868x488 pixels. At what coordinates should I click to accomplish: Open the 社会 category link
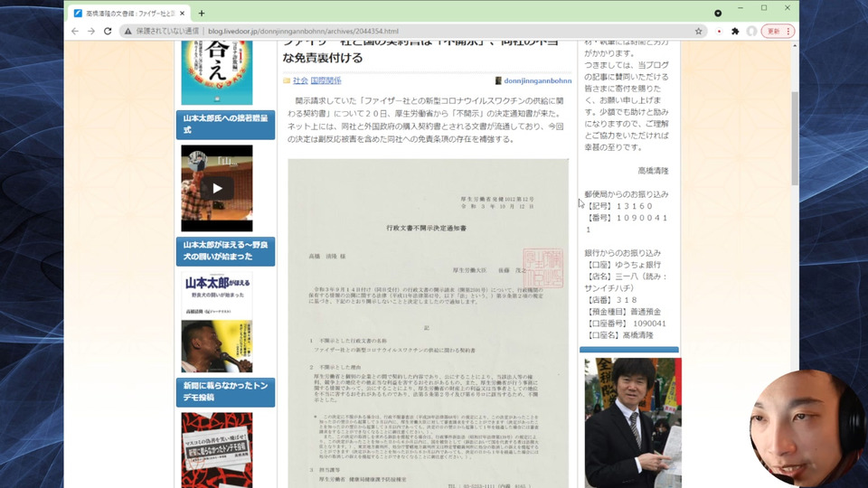click(x=300, y=80)
